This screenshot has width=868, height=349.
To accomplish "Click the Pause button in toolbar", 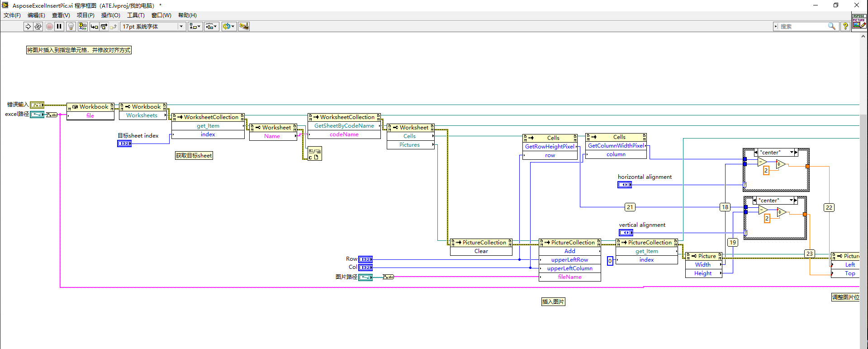I will pyautogui.click(x=59, y=26).
